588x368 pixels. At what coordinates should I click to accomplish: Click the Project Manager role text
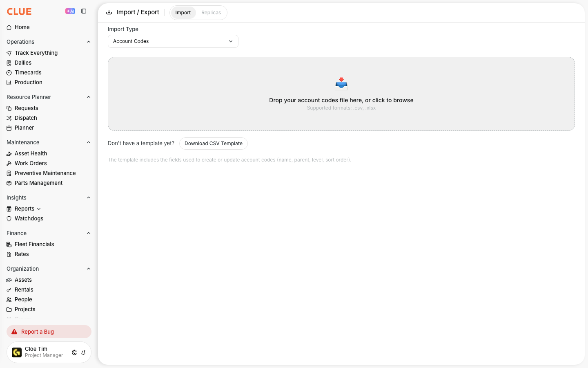pos(44,355)
